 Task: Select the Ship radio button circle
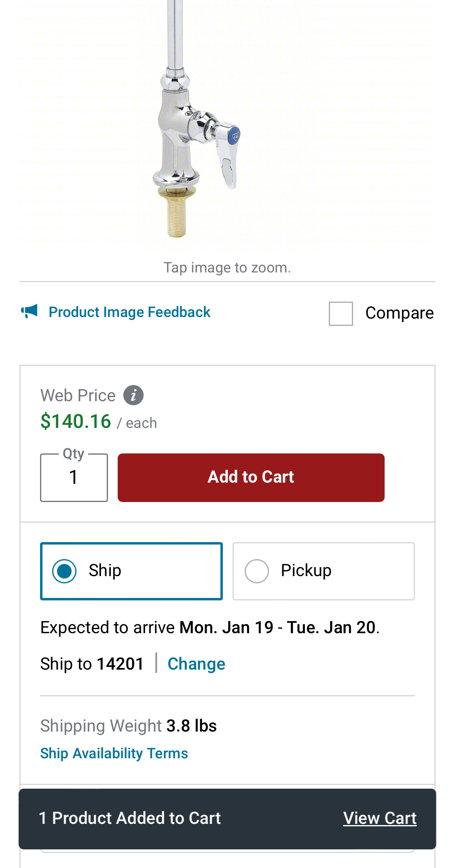[x=64, y=571]
